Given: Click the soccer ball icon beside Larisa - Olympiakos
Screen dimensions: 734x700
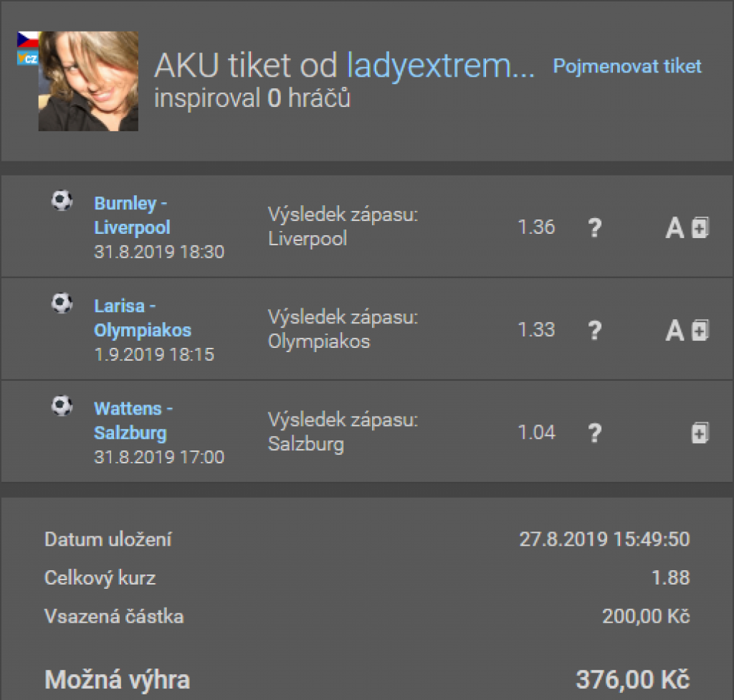Looking at the screenshot, I should pos(62,303).
